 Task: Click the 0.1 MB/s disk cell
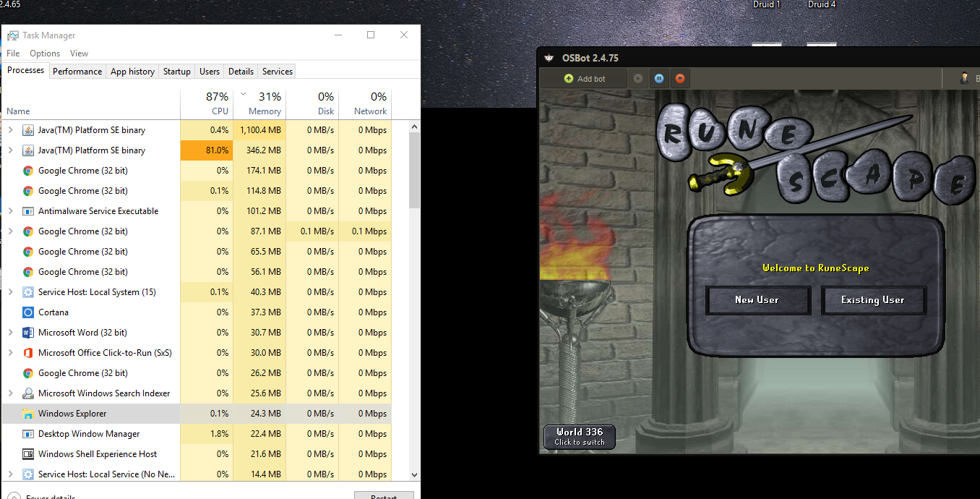point(312,231)
